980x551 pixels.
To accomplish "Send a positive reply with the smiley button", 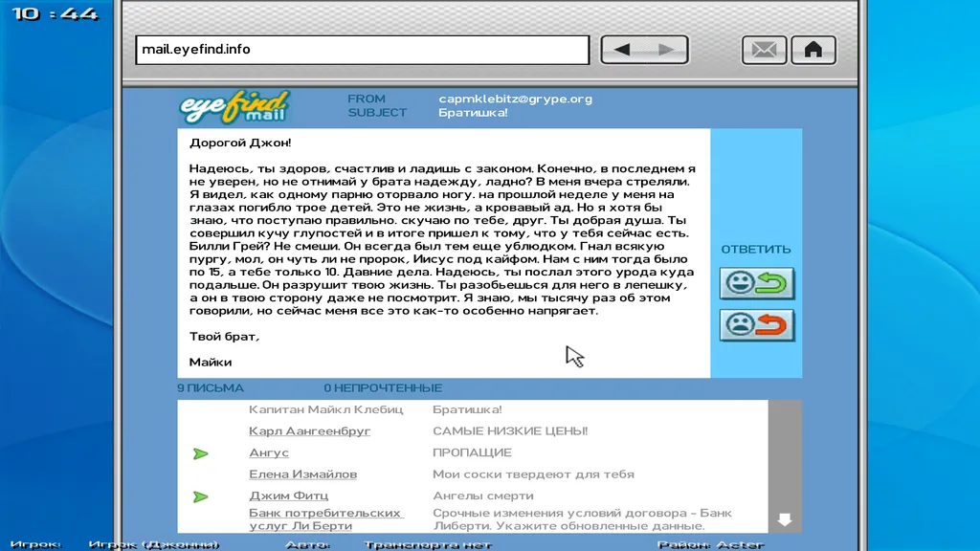I will click(757, 283).
